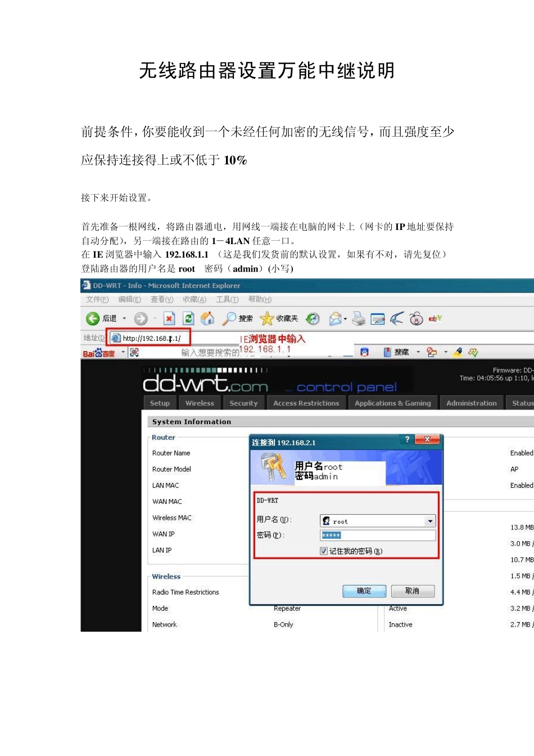
Task: Switch to the Wireless tab
Action: click(200, 403)
